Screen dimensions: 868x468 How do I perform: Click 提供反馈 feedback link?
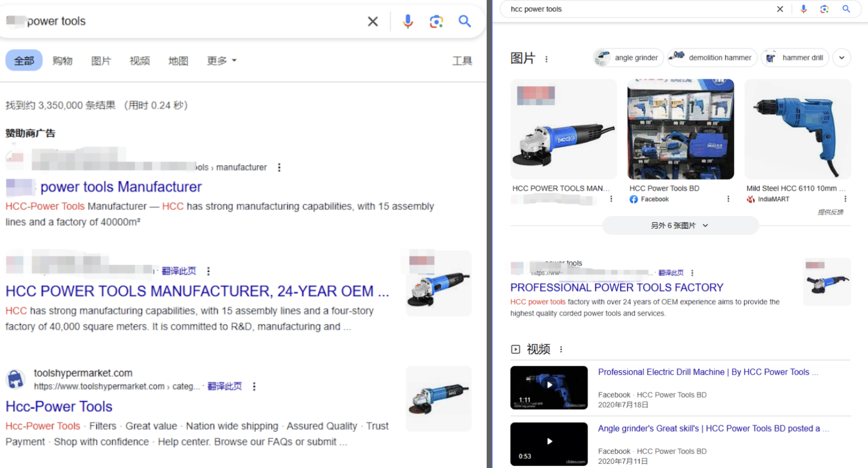pos(830,212)
